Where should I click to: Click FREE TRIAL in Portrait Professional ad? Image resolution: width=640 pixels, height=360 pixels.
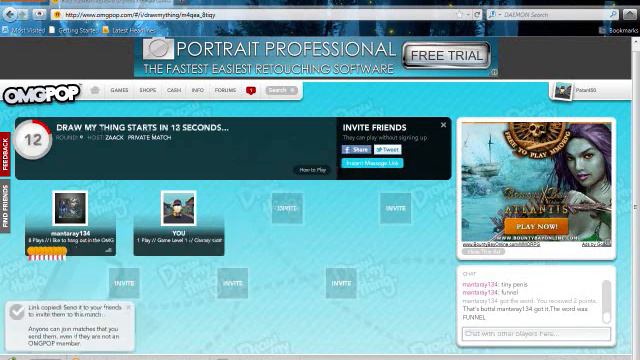(x=446, y=55)
